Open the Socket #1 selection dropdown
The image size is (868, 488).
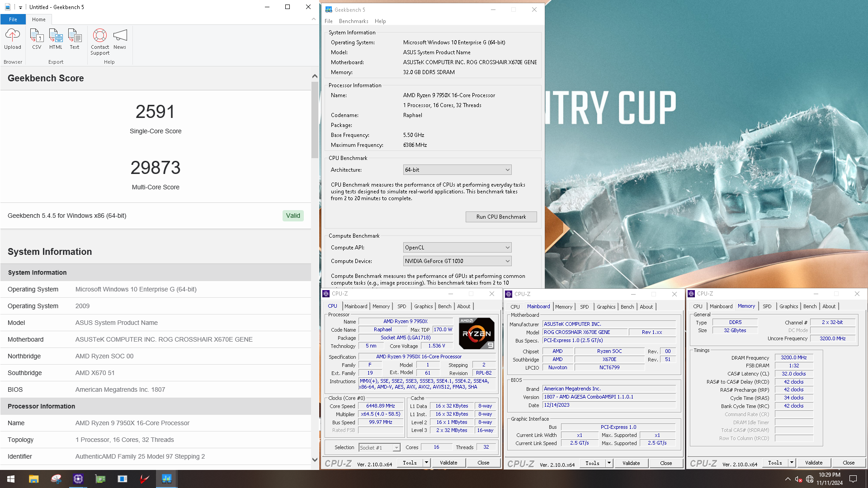click(x=379, y=447)
